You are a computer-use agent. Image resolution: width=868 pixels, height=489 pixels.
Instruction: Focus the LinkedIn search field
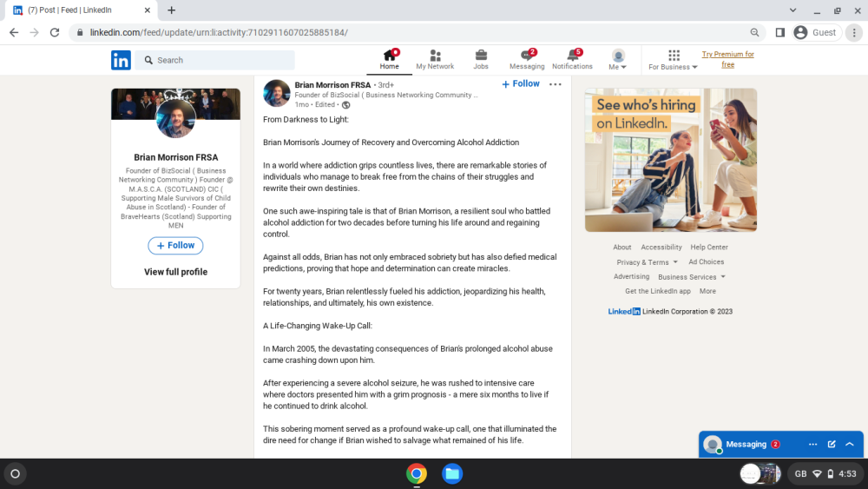215,60
